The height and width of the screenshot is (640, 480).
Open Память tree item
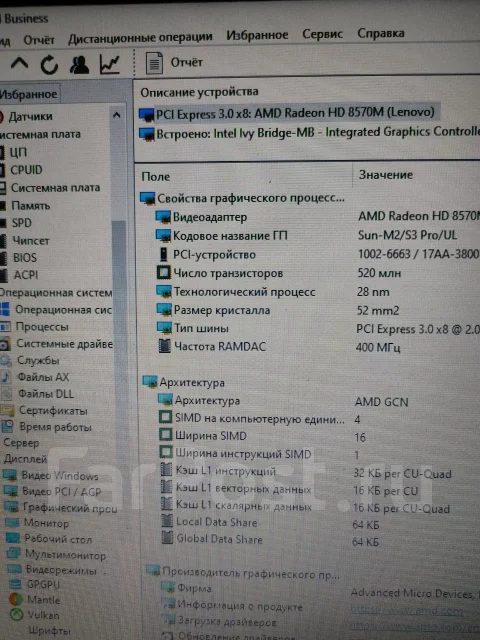(x=31, y=205)
